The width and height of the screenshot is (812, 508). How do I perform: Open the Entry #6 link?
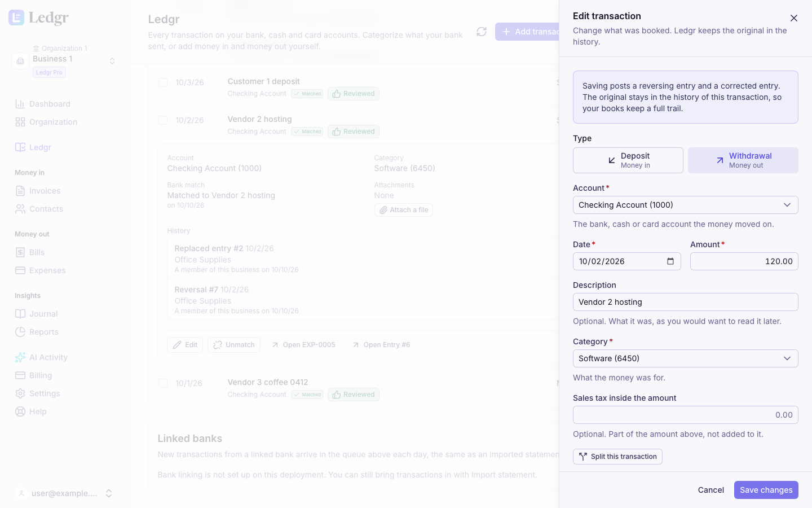pyautogui.click(x=381, y=345)
